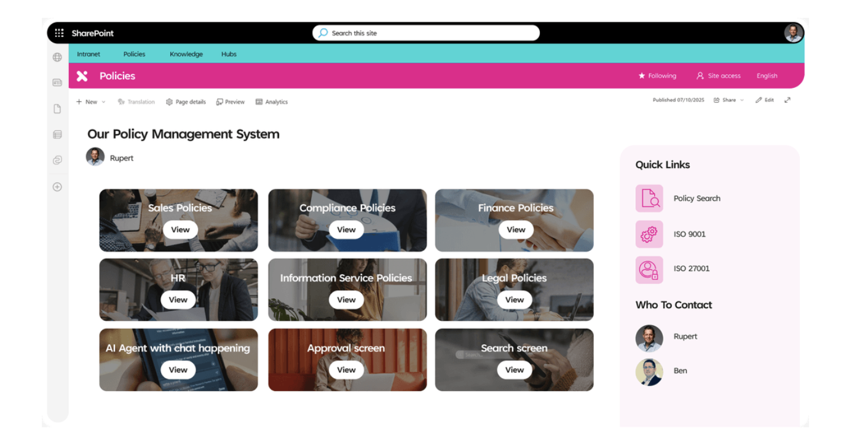868x439 pixels.
Task: Click Edit in the command bar
Action: (x=765, y=100)
